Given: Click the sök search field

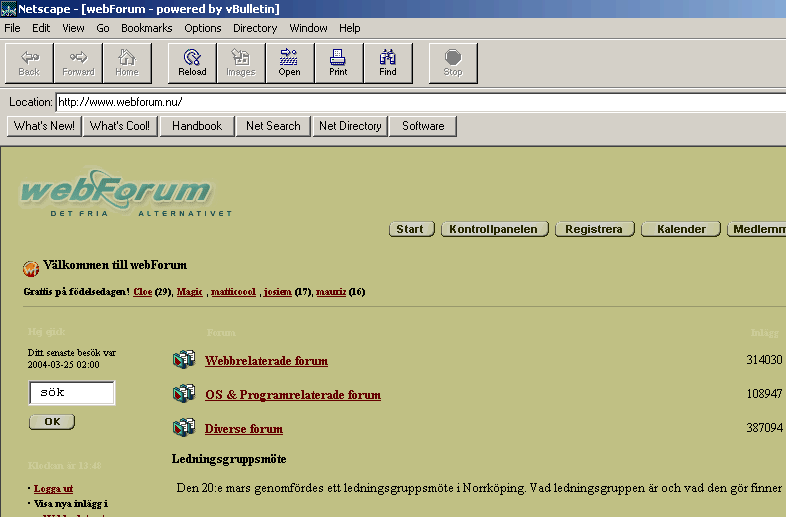Looking at the screenshot, I should (x=72, y=393).
